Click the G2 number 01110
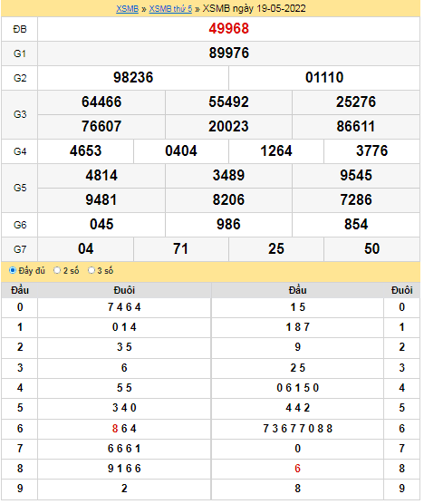 point(324,77)
